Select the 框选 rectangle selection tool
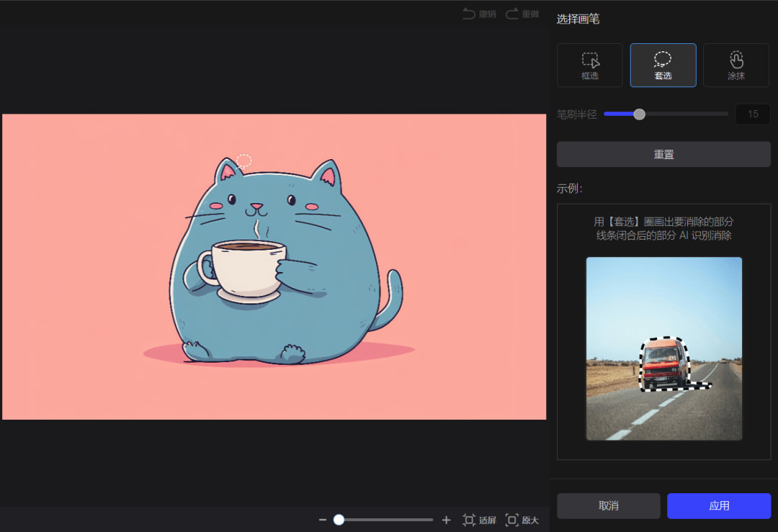The height and width of the screenshot is (532, 778). (x=590, y=65)
